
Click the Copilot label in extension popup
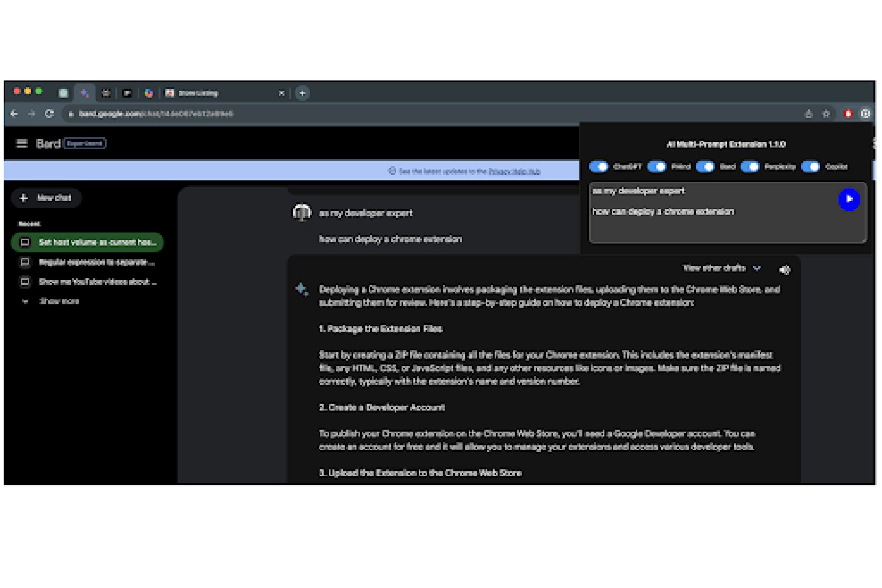(x=836, y=167)
